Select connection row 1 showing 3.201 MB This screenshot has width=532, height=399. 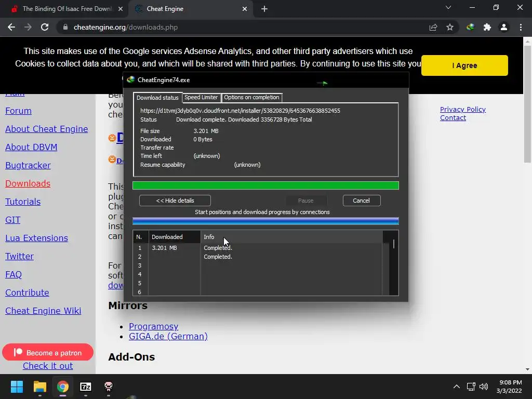pos(258,248)
